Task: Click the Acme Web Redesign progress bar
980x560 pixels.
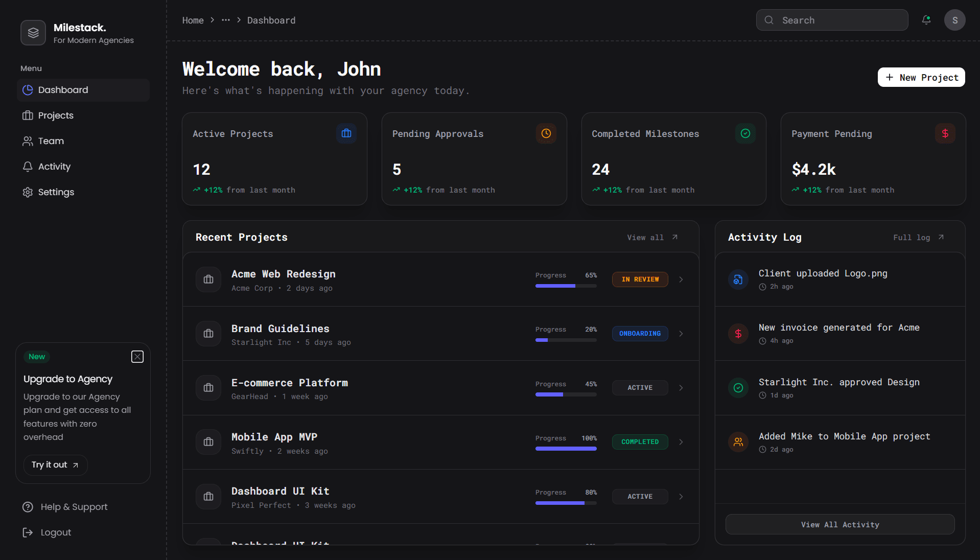Action: click(566, 286)
